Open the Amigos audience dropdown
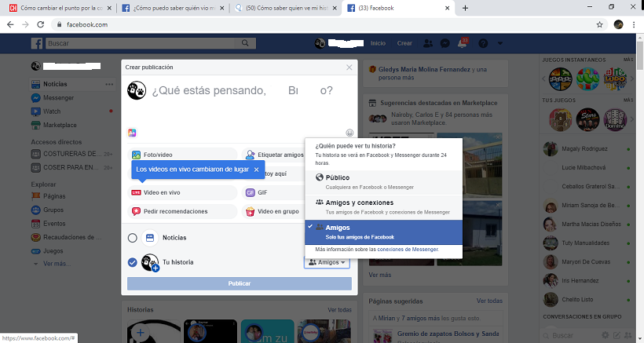This screenshot has width=644, height=343. click(327, 262)
